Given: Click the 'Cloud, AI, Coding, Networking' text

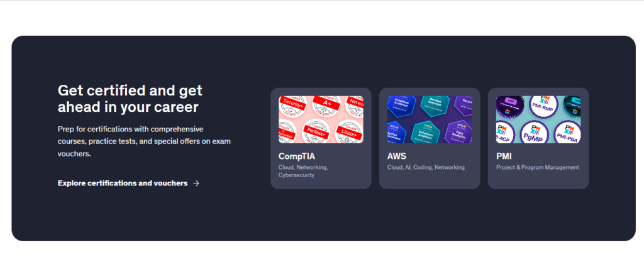Looking at the screenshot, I should (x=426, y=167).
